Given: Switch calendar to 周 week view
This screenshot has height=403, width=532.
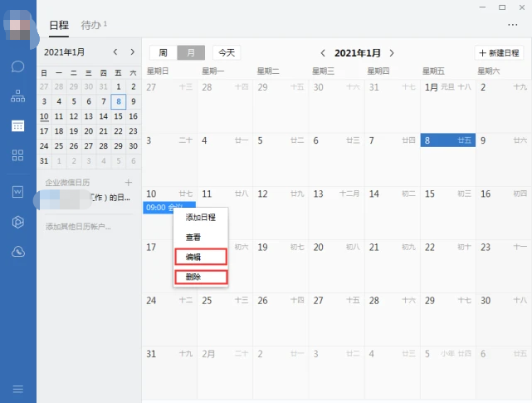Looking at the screenshot, I should click(163, 52).
